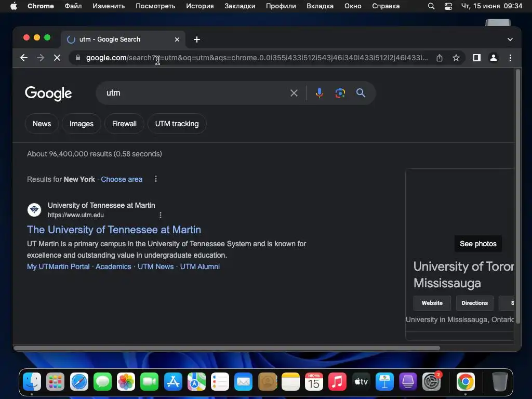The image size is (532, 399).
Task: Click the address bar URL
Action: point(257,58)
